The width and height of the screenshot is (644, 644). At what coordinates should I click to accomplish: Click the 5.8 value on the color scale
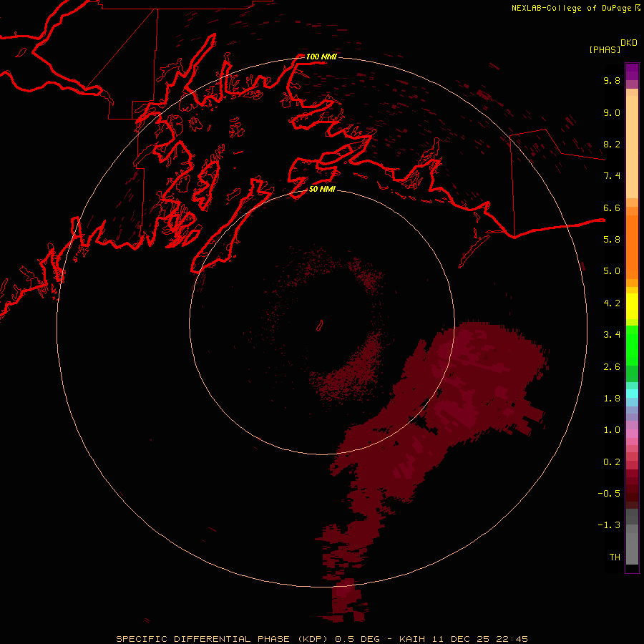(x=612, y=240)
